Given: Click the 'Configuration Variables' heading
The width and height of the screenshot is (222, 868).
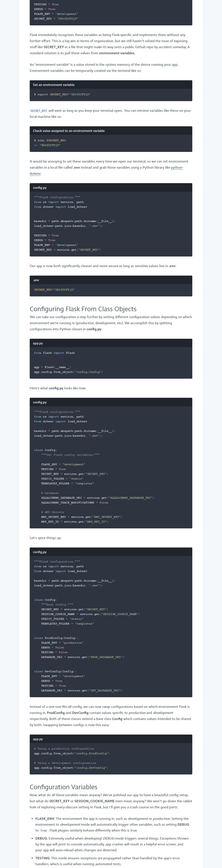Looking at the screenshot, I should pos(63,787).
